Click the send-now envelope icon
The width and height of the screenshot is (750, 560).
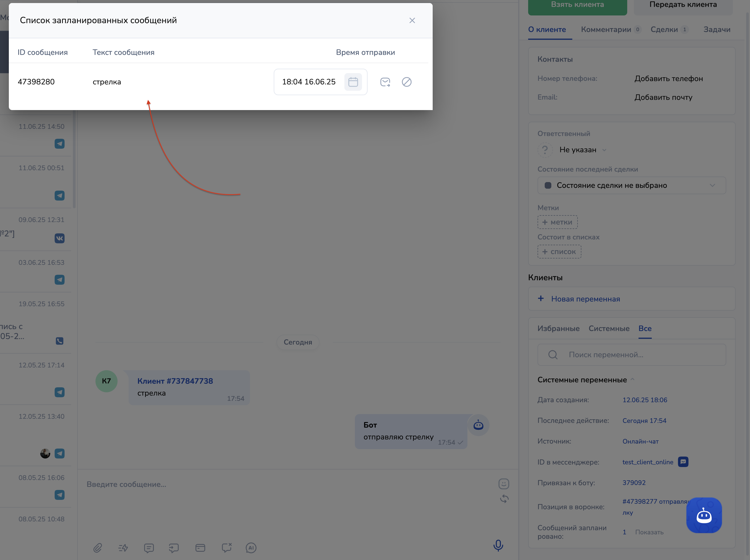click(x=385, y=82)
